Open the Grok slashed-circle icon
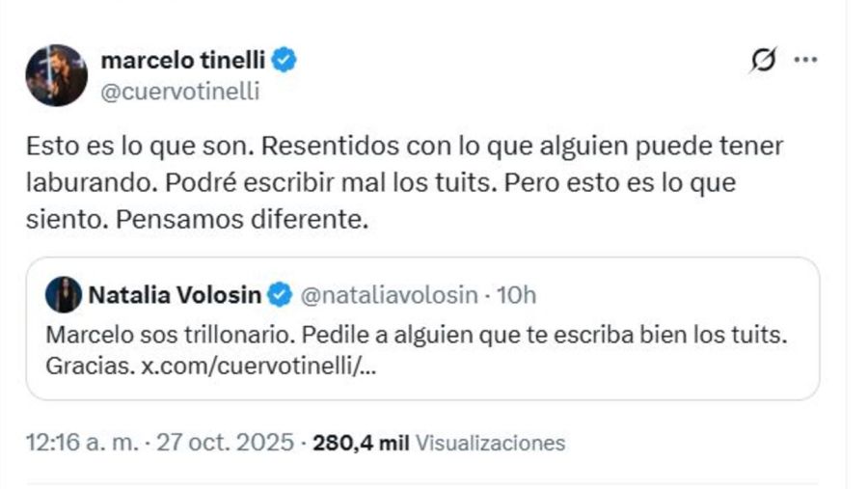 click(x=762, y=60)
